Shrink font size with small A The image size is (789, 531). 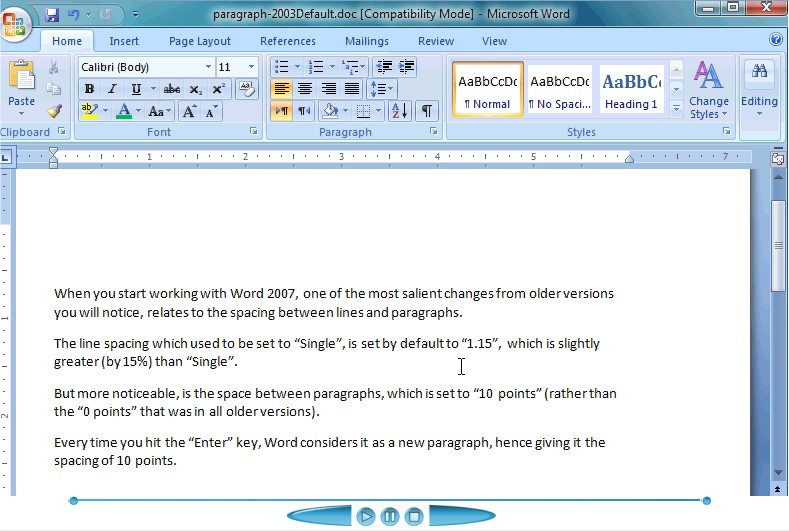point(211,111)
